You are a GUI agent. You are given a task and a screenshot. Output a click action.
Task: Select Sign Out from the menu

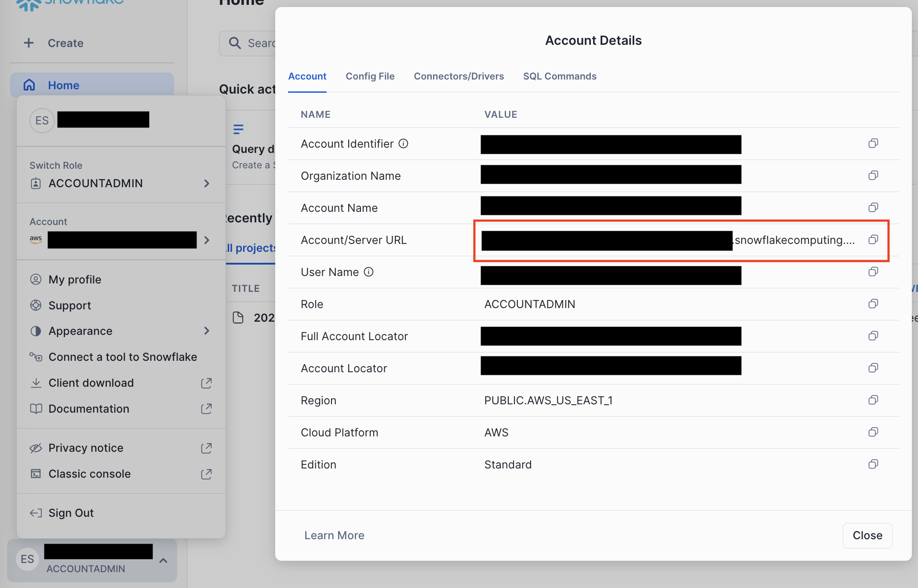[71, 512]
